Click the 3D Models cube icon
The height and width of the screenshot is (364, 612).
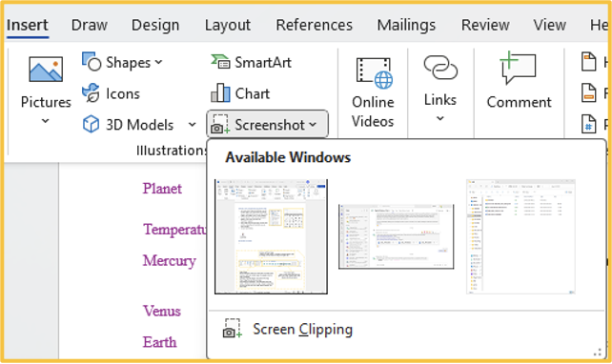[x=91, y=125]
